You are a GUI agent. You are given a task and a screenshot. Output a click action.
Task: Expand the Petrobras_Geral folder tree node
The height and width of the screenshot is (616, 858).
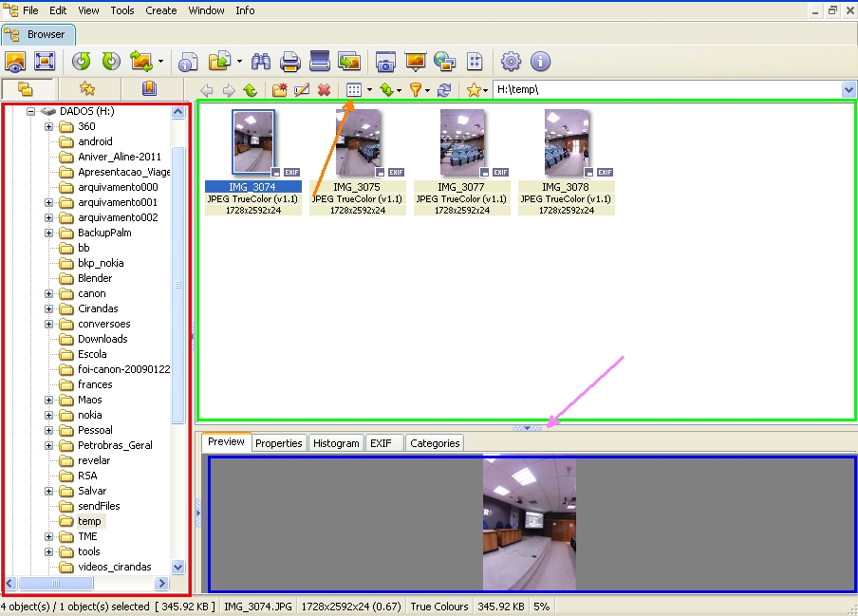49,445
